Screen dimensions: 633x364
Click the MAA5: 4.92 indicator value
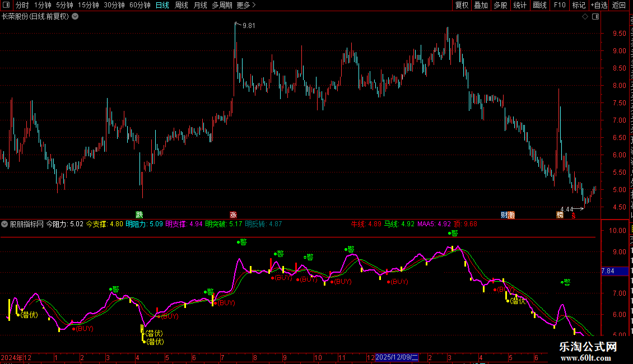[x=434, y=224]
